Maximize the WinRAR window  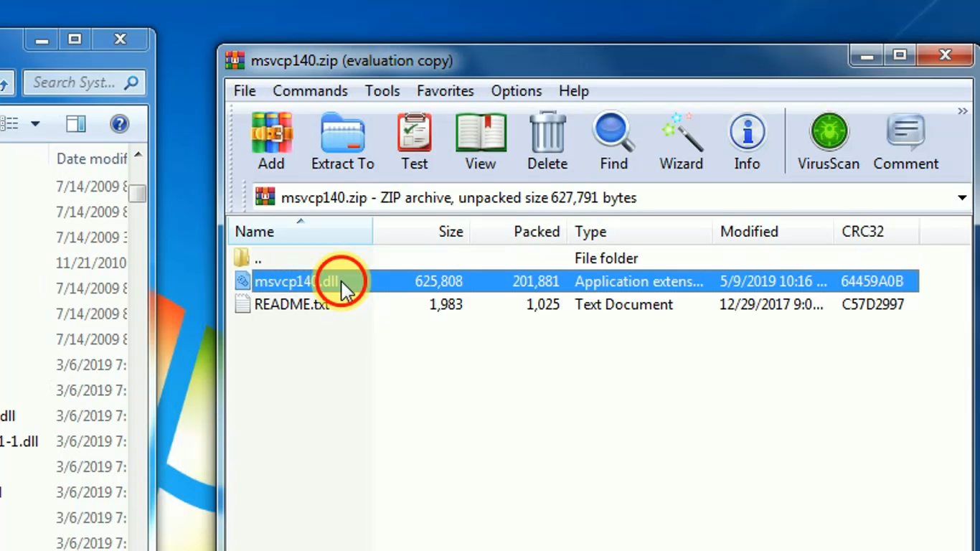[x=900, y=55]
